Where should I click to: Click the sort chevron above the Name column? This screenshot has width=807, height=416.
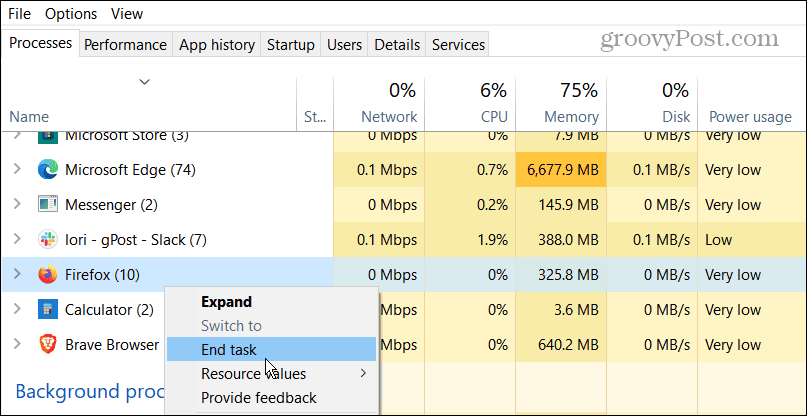[x=145, y=81]
